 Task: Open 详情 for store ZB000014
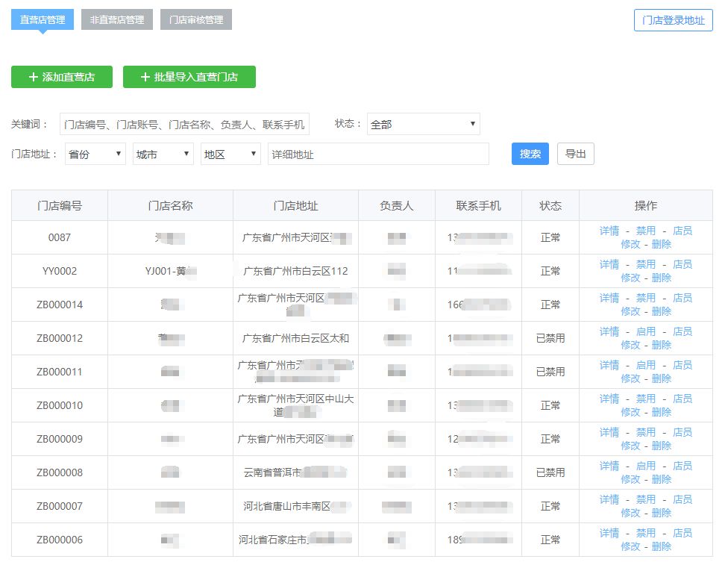609,298
